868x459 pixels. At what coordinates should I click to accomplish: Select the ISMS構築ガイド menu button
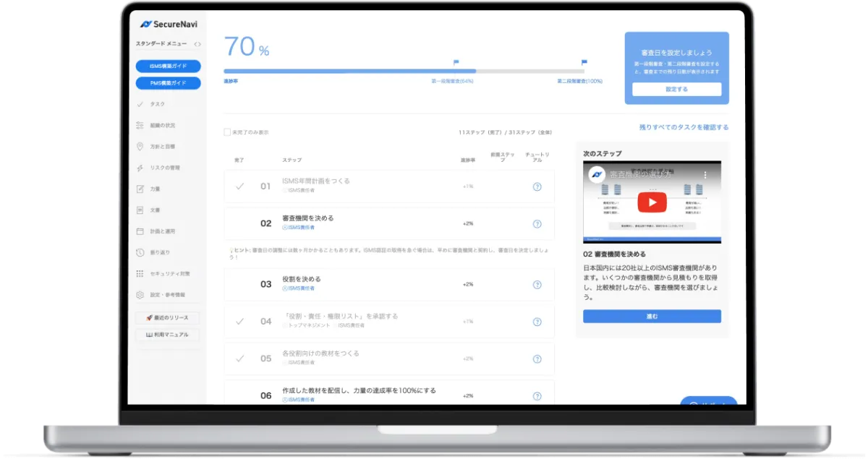[167, 65]
